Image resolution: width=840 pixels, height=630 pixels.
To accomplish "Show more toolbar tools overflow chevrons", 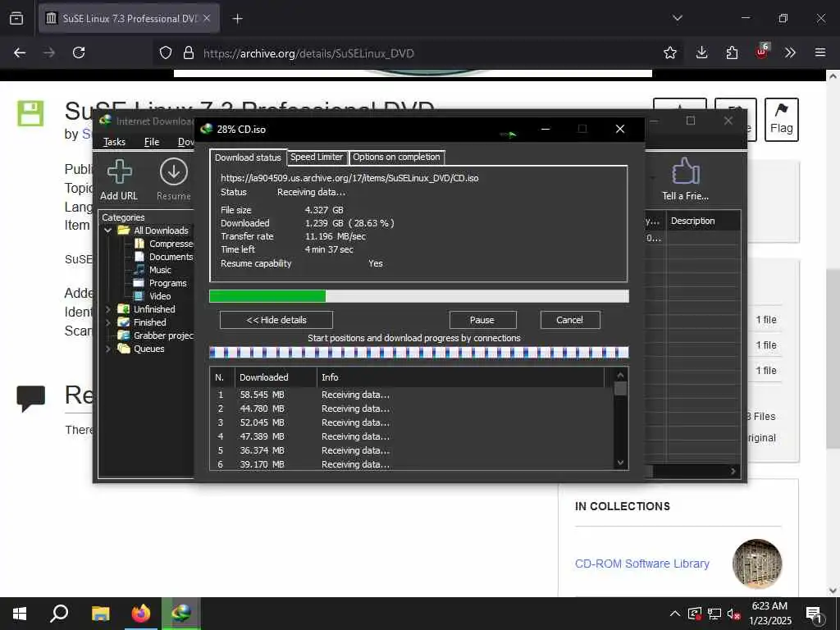I will (x=790, y=52).
